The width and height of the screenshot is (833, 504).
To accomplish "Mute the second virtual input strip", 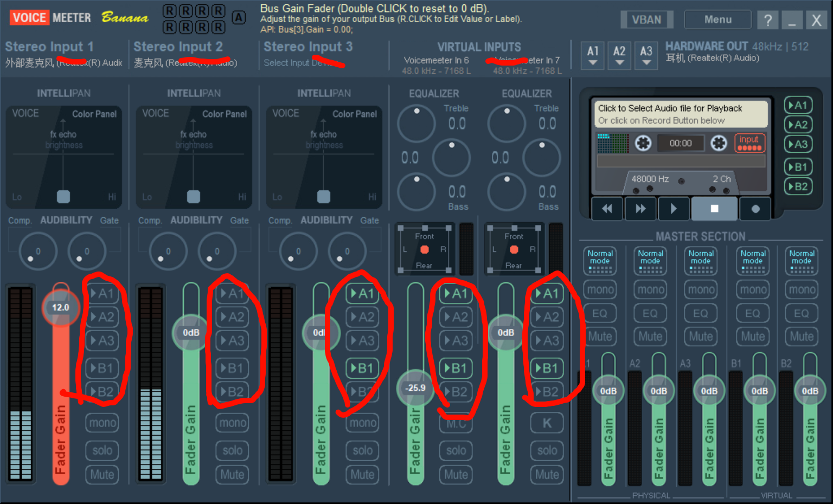I will pyautogui.click(x=547, y=475).
